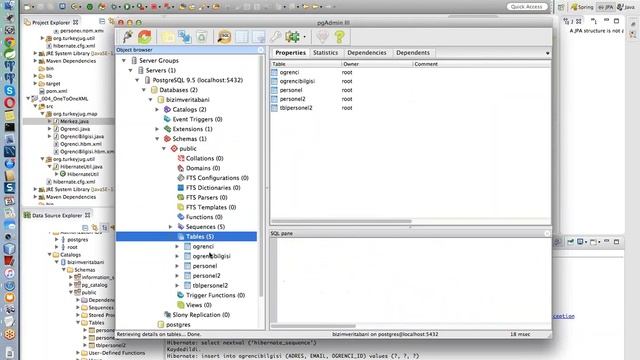
Task: Select the ogrenci row in Properties list
Action: (410, 72)
